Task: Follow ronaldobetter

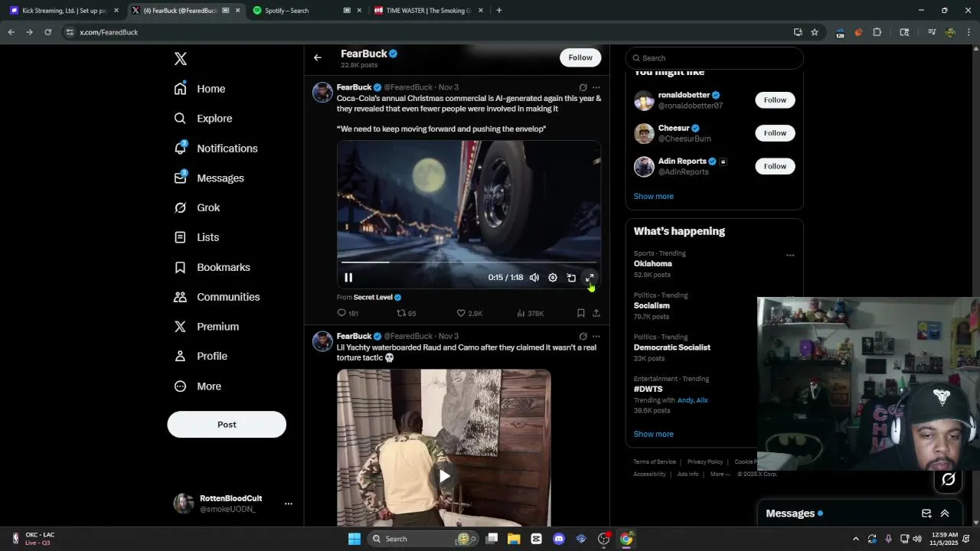Action: pos(775,99)
